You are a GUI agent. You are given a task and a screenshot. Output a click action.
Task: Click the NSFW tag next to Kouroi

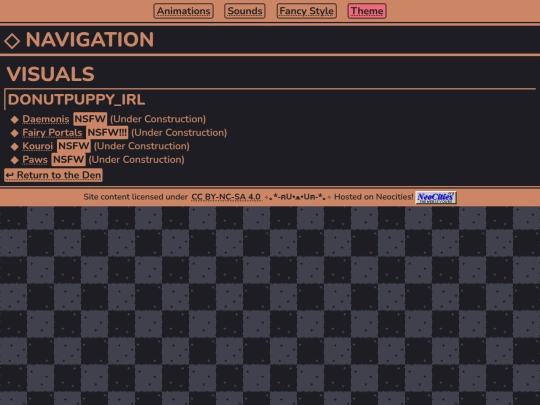pyautogui.click(x=74, y=146)
